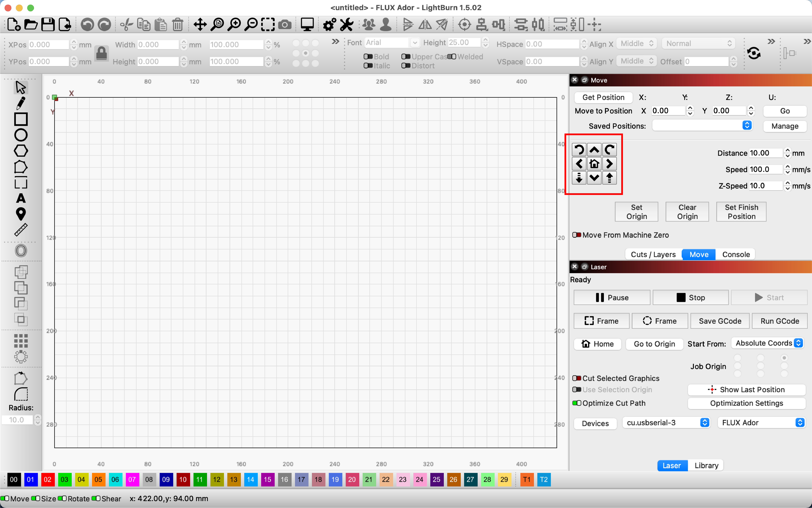Screen dimensions: 812x508
Task: Click the Get Position button
Action: point(603,97)
